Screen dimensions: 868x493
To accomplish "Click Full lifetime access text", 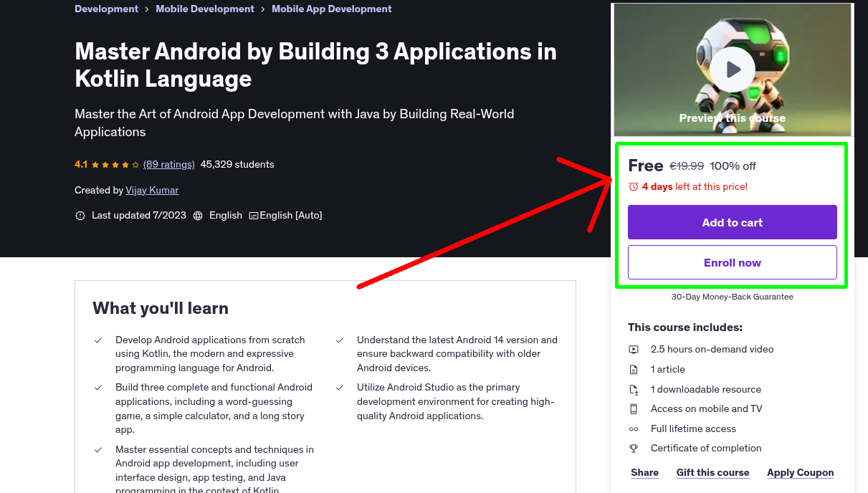I will (x=693, y=429).
